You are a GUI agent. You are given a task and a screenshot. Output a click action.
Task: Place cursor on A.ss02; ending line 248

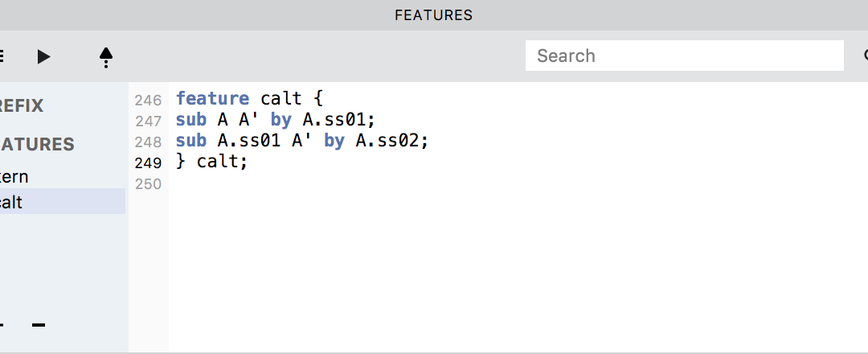(x=392, y=141)
